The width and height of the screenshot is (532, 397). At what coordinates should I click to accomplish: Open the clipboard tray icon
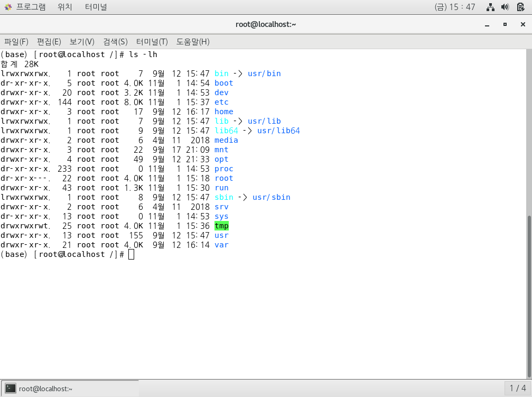tap(521, 7)
